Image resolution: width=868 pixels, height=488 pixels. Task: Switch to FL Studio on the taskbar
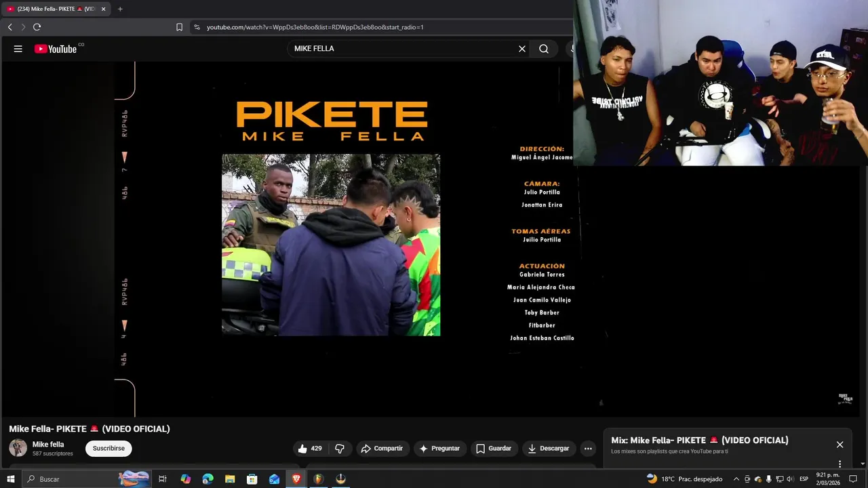coord(318,479)
